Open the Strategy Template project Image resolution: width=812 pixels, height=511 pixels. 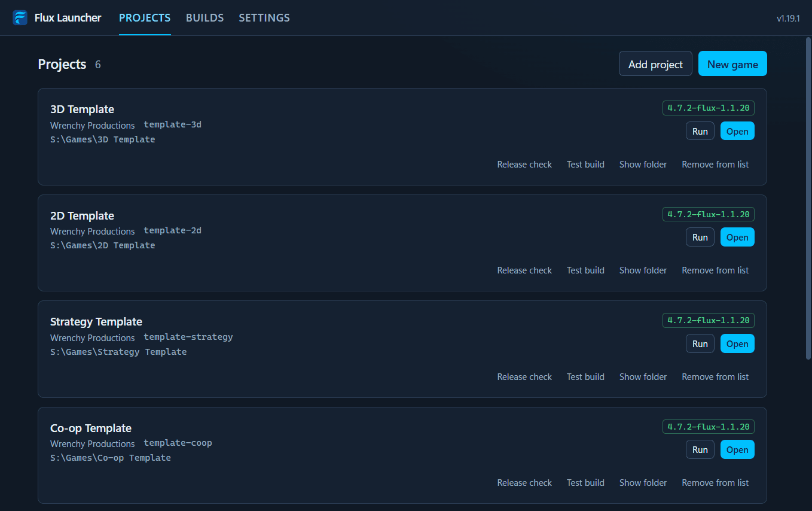(737, 344)
